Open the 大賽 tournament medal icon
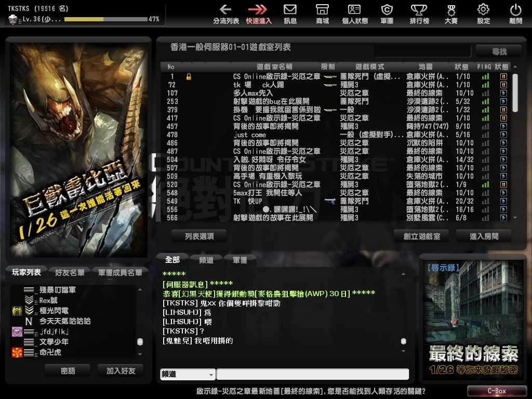The height and width of the screenshot is (399, 532). click(x=451, y=10)
